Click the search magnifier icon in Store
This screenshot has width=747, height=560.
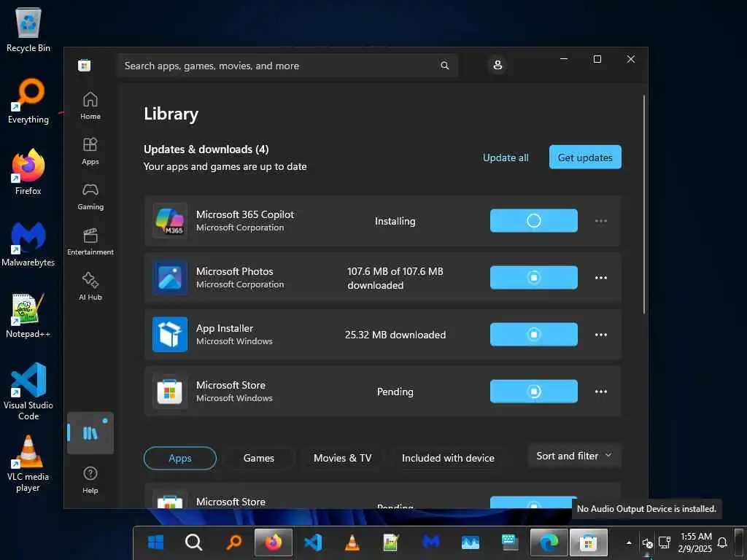(444, 66)
